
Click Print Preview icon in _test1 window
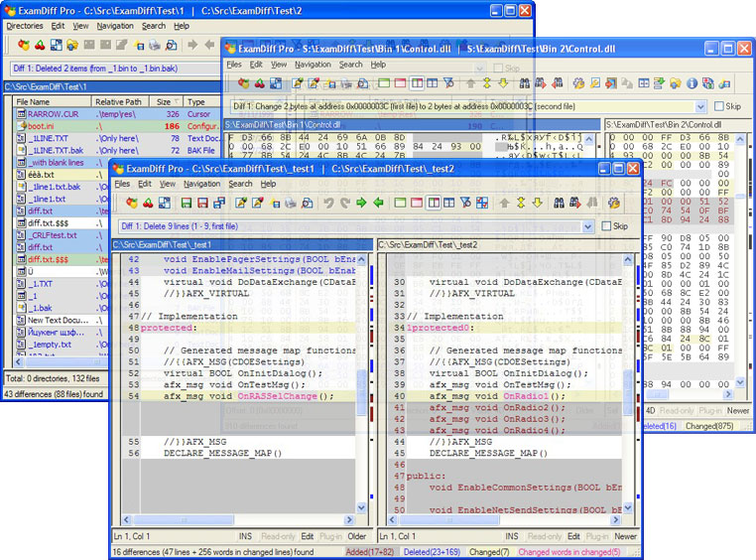[308, 204]
